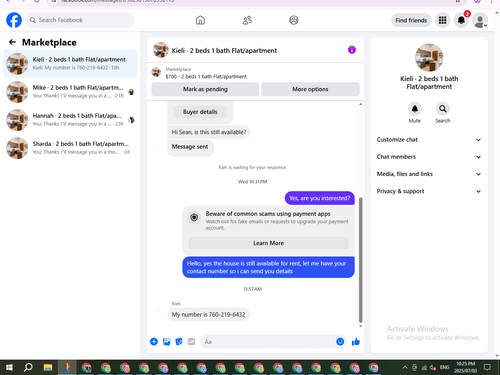Open Hannah conversation in the chat list

pyautogui.click(x=70, y=120)
